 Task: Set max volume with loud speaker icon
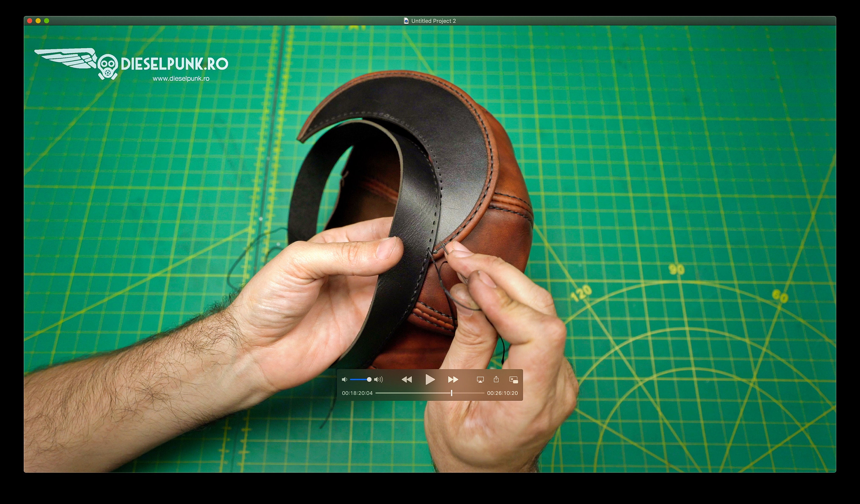click(x=378, y=380)
